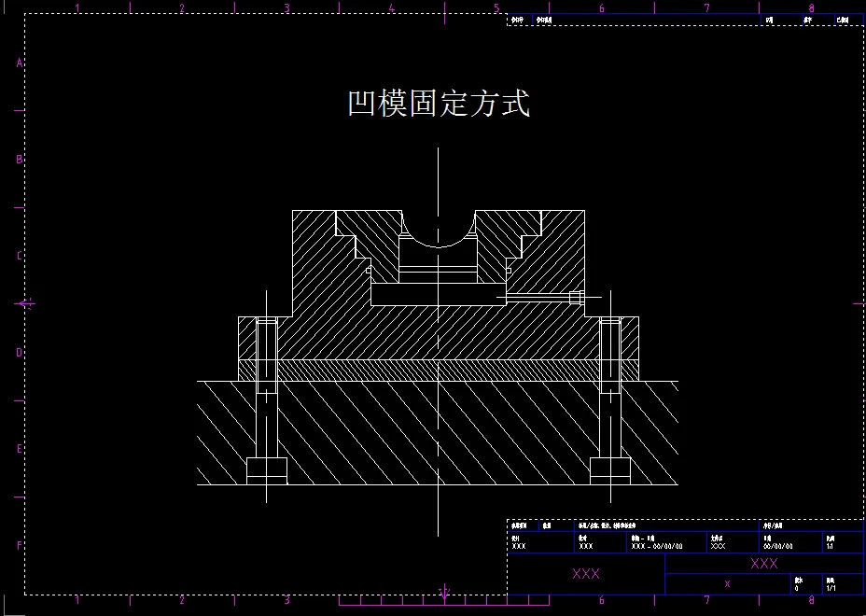This screenshot has height=616, width=866.
Task: Click grid reference letter A on the left border
Action: point(19,61)
